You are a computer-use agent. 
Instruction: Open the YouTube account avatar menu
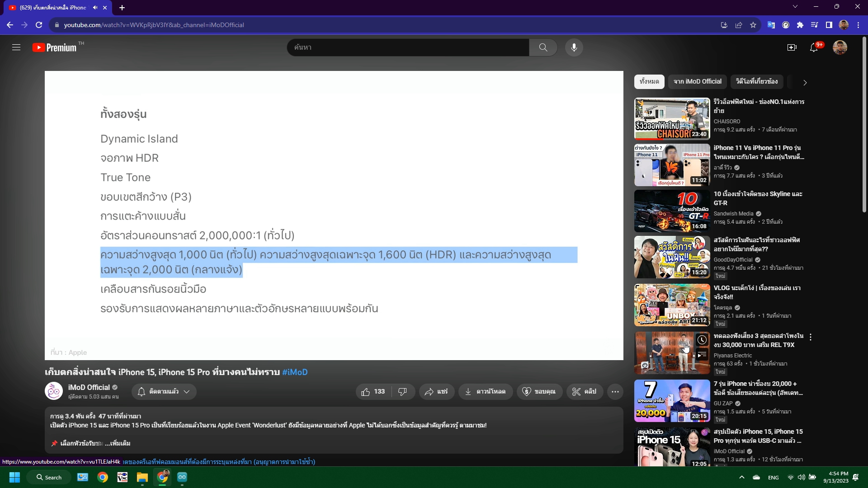tap(840, 47)
